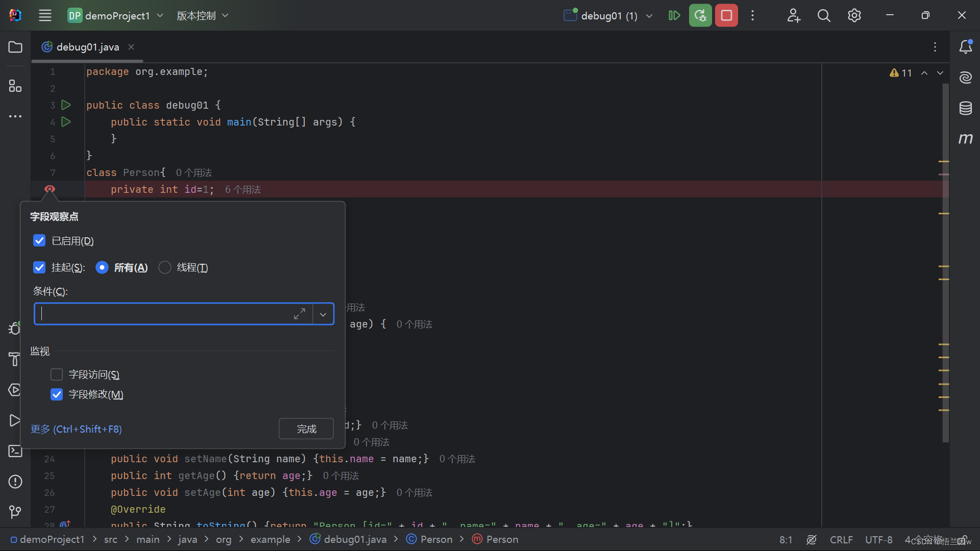Open IDE settings gear icon
Screen dimensions: 980x551
[x=854, y=15]
